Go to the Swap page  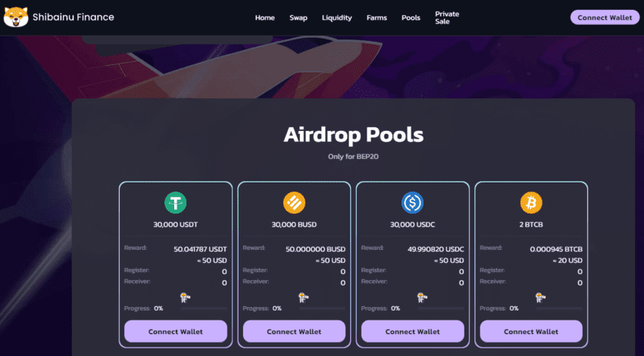pos(299,17)
